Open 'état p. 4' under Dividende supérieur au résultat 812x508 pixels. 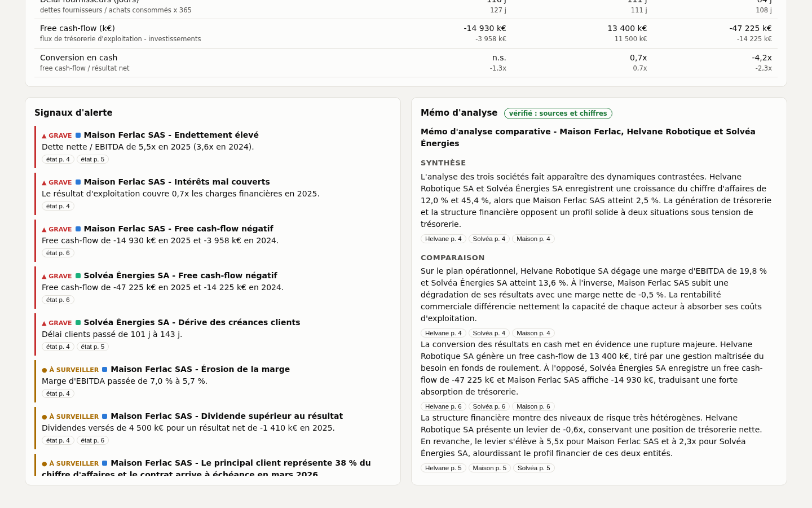click(58, 440)
